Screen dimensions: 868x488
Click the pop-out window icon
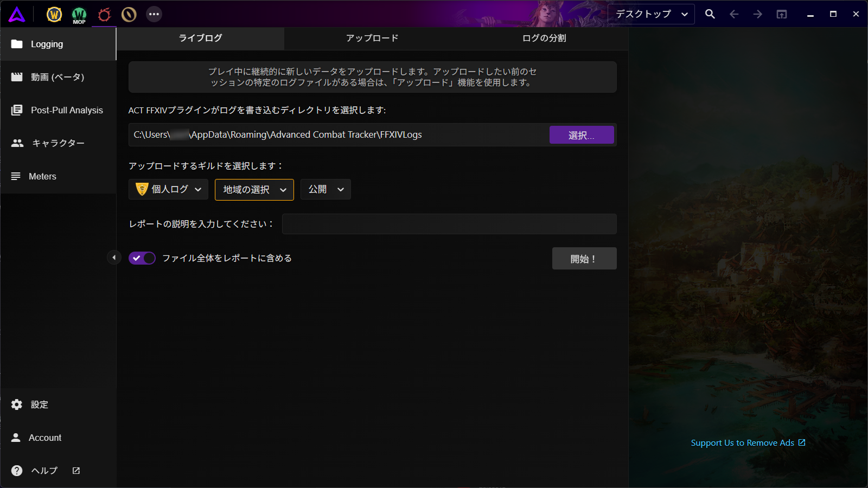click(782, 14)
